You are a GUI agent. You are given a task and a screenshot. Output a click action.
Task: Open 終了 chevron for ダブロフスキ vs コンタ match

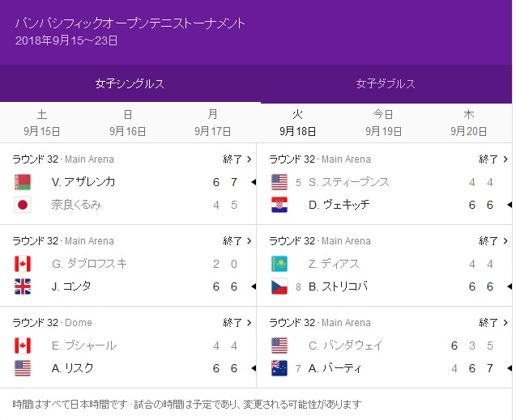[237, 241]
